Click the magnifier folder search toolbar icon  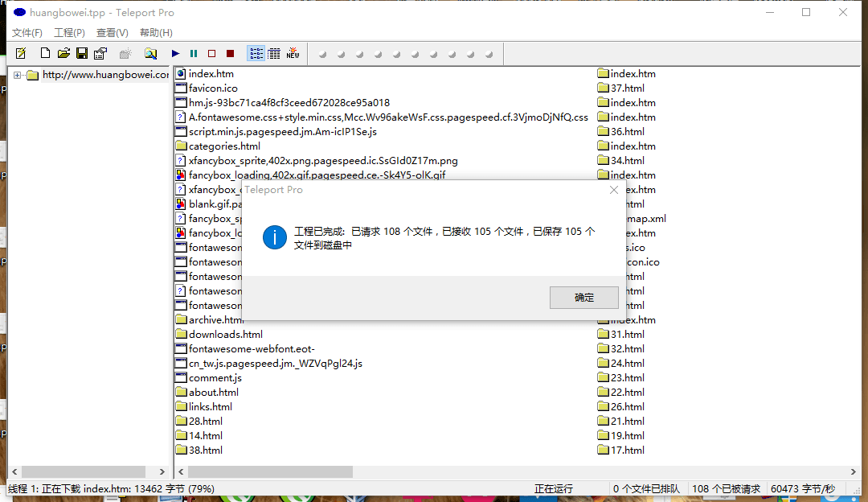[x=150, y=53]
